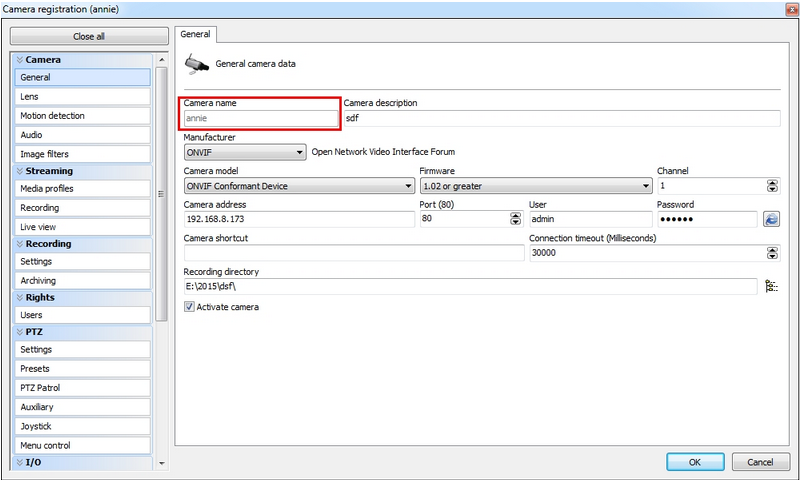Open Image filters settings
800x480 pixels.
(83, 154)
